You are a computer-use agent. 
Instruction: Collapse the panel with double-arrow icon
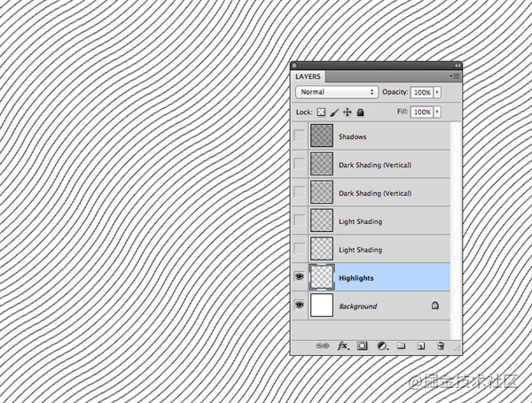458,66
